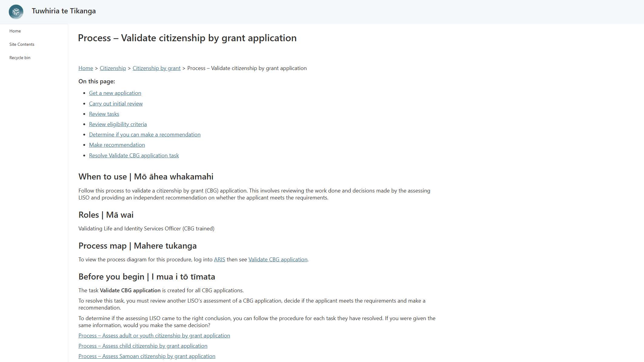The width and height of the screenshot is (644, 362).
Task: Go to Citizenship breadcrumb link
Action: (x=113, y=68)
